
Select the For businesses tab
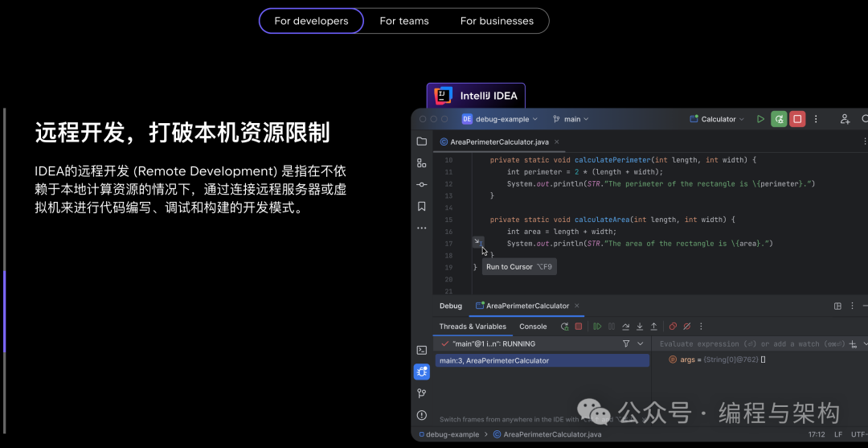tap(497, 21)
